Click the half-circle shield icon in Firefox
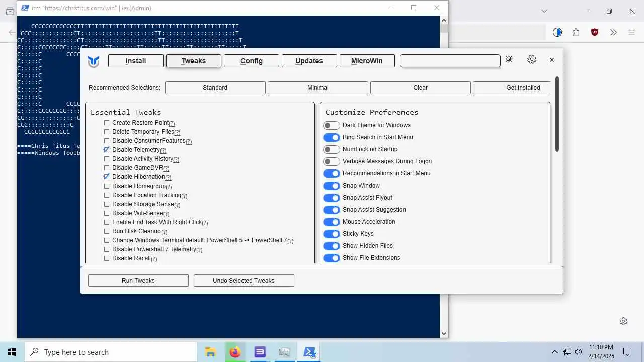Viewport: 644px width, 362px height. (557, 32)
